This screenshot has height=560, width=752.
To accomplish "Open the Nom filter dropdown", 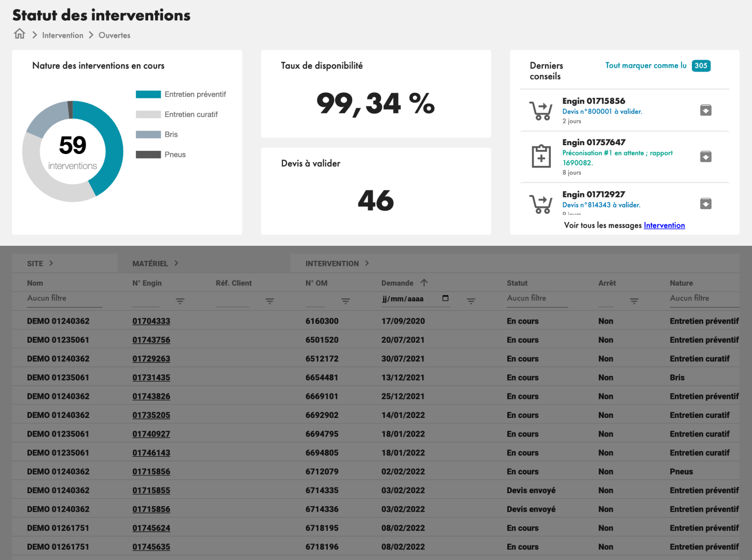I will click(64, 299).
